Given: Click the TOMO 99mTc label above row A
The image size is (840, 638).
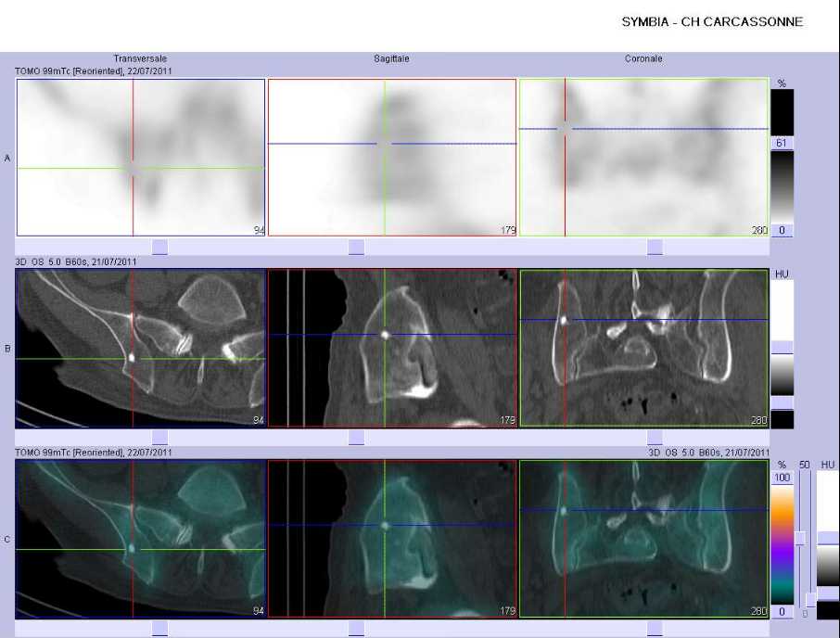Looking at the screenshot, I should click(94, 71).
